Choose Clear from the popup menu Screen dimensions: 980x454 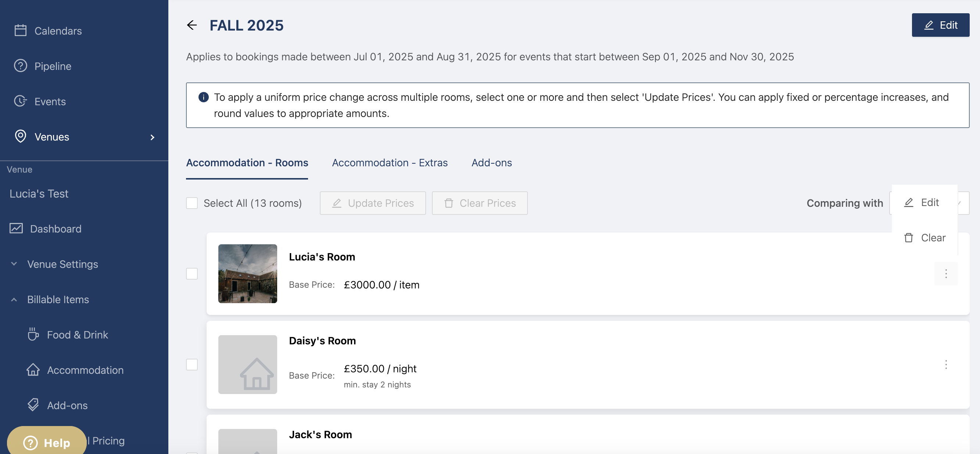(924, 238)
